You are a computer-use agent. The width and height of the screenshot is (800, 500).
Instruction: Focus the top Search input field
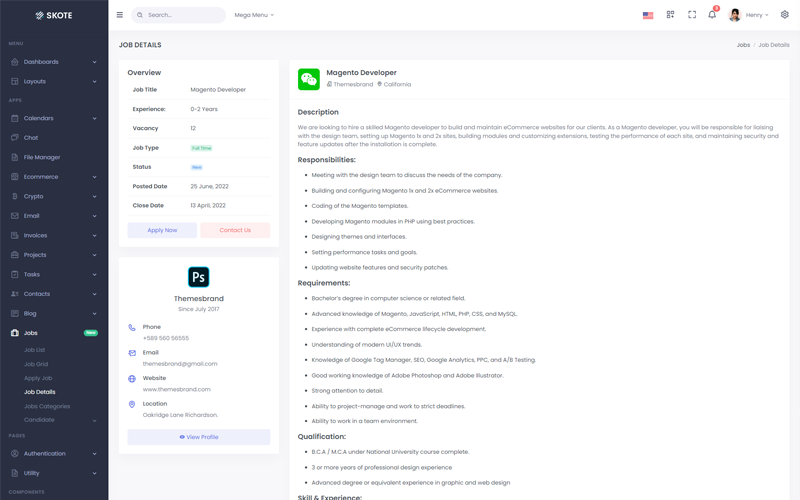[x=179, y=15]
